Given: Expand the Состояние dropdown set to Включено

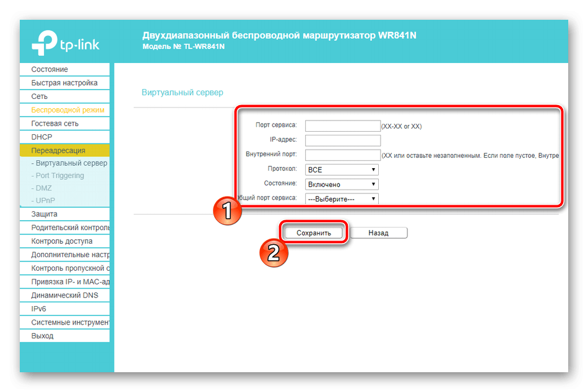Looking at the screenshot, I should [342, 184].
